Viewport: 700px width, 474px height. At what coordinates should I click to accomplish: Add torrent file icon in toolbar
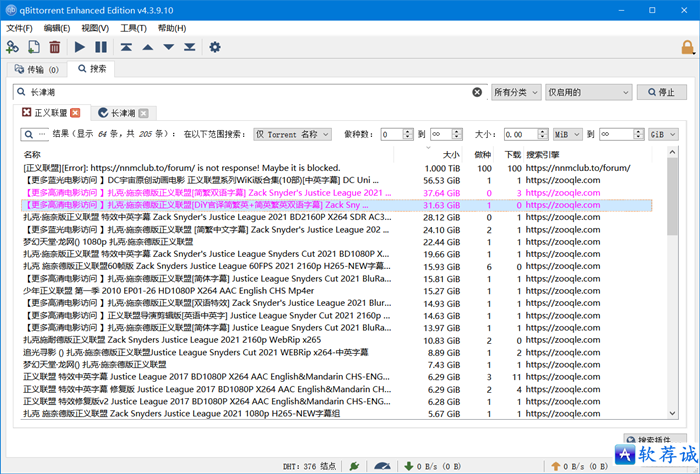pyautogui.click(x=33, y=47)
